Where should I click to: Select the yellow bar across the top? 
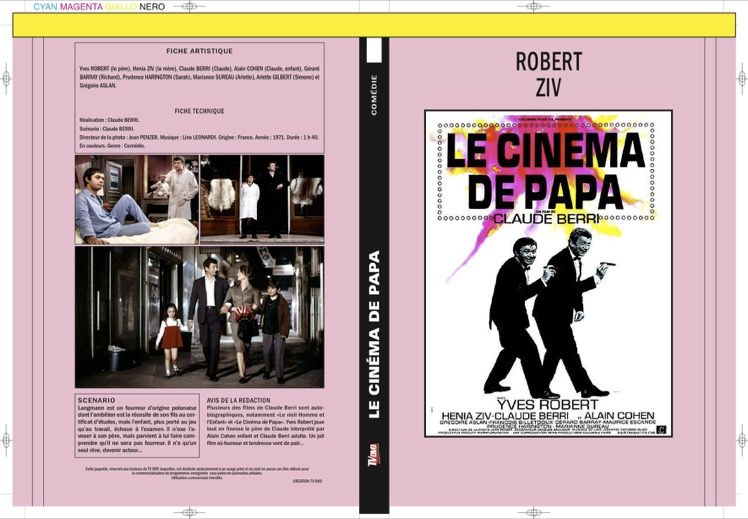point(374,25)
